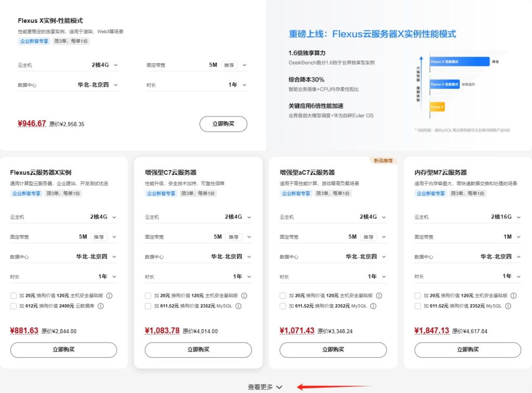
Task: Check the 加20元换购主机安全基础版 option on Flexus云服务器X实例 card
Action: click(x=12, y=295)
